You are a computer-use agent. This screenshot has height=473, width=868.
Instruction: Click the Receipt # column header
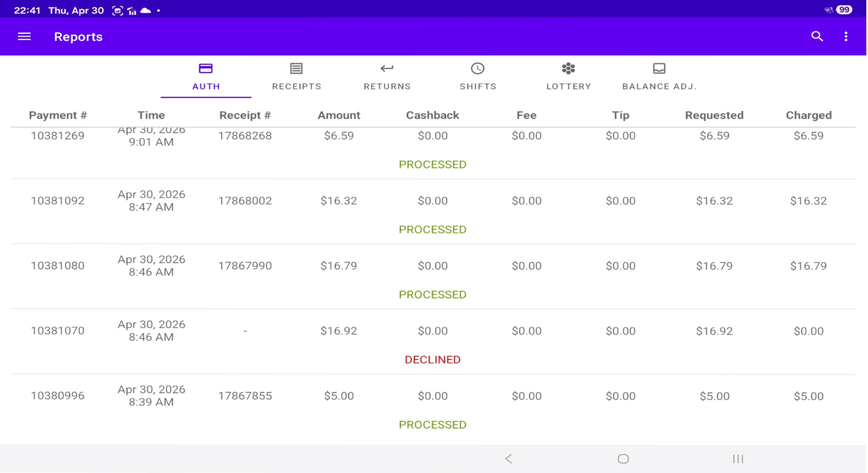(x=245, y=116)
